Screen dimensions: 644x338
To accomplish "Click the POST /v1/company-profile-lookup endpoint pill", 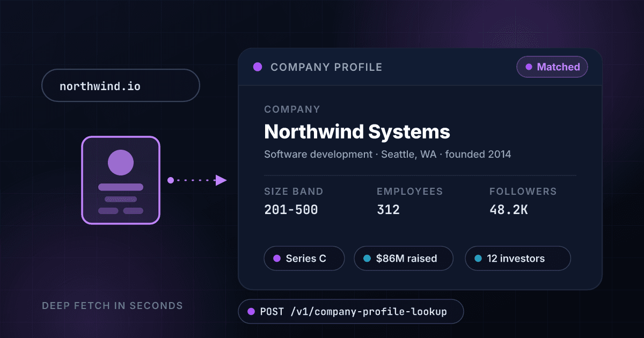I will [x=351, y=311].
